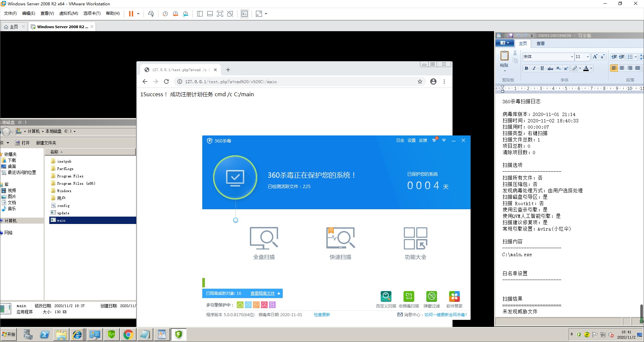
Task: Expand WordPad font color dropdown arrow
Action: click(x=591, y=68)
